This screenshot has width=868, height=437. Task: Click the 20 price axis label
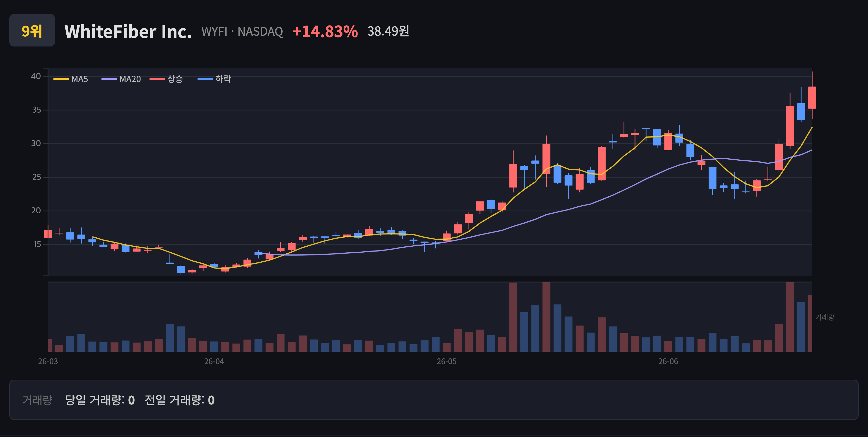(36, 210)
